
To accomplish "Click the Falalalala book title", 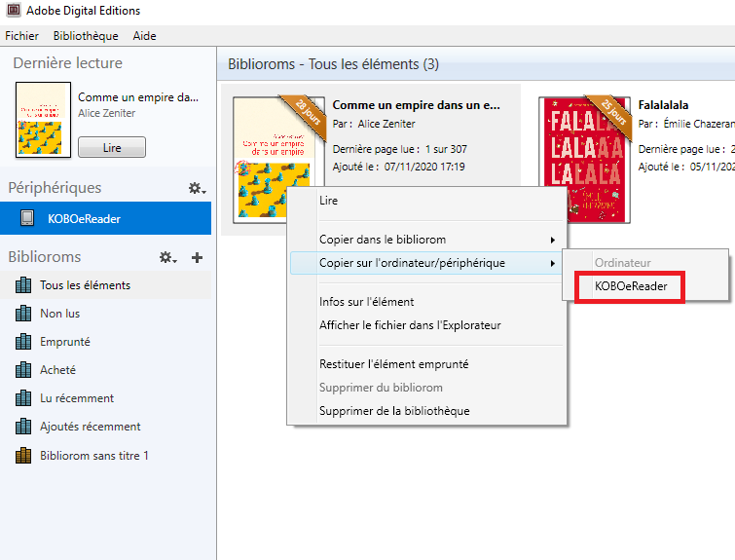I will [663, 105].
